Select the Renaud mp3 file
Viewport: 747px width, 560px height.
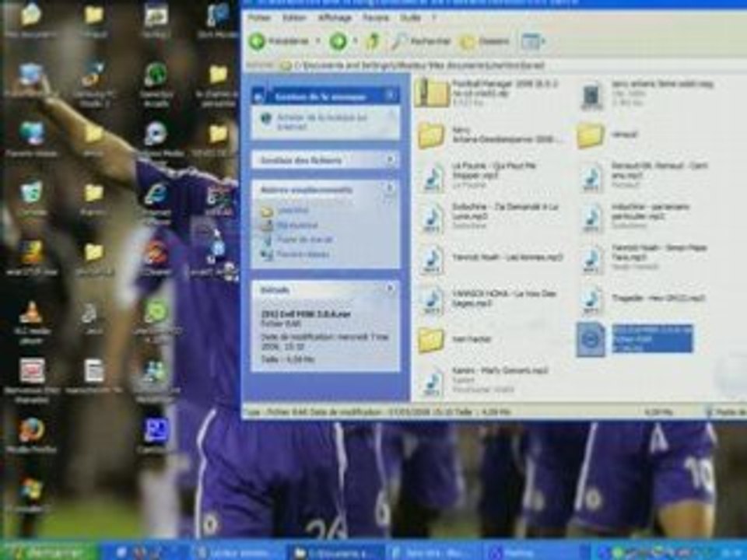click(644, 176)
